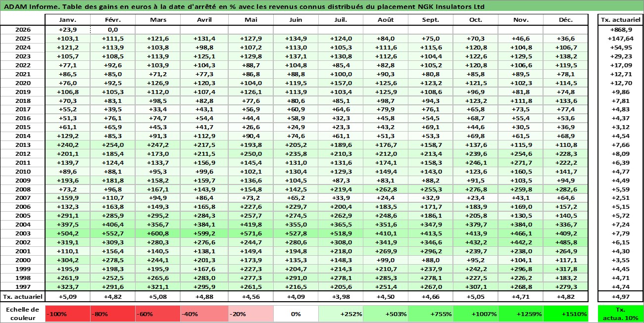This screenshot has height=323, width=644.
Task: Click the 0,0 cell for February 2026
Action: click(x=112, y=30)
